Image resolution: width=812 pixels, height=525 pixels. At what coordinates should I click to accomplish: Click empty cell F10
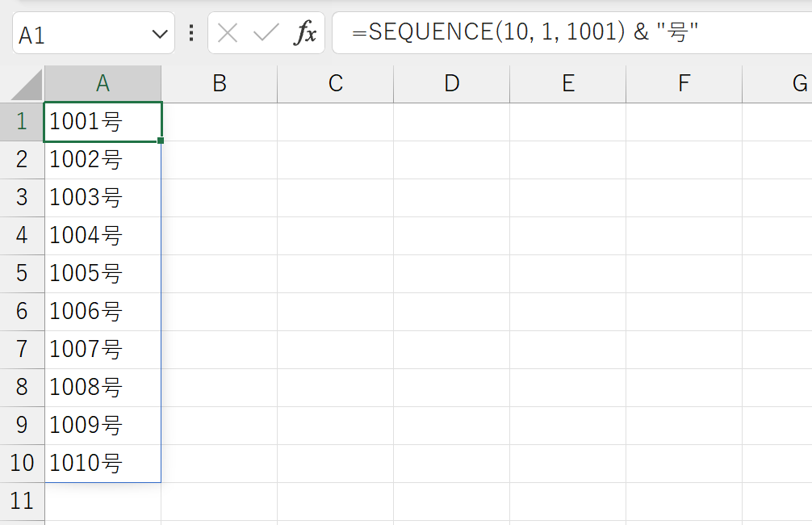(684, 464)
